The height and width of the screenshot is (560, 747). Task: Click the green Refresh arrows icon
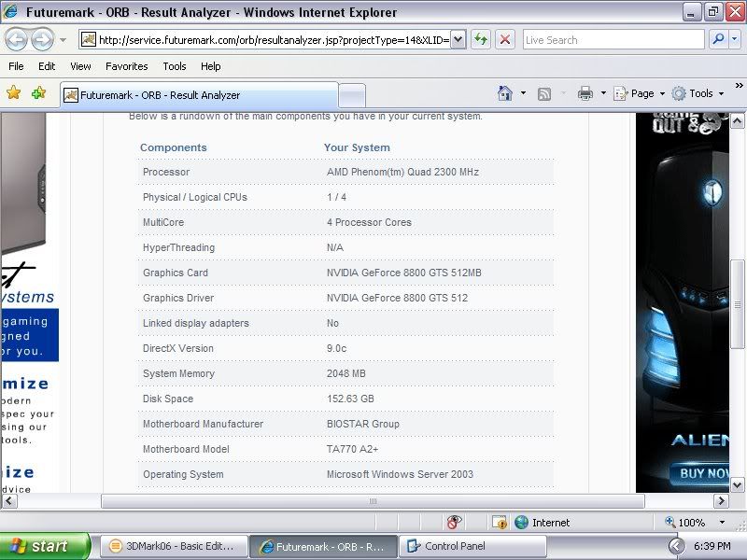point(481,40)
